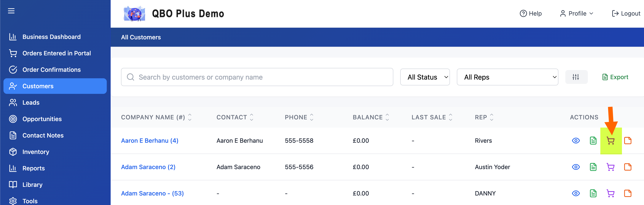The width and height of the screenshot is (644, 205).
Task: Click the orange note icon for Aaron E Berhanu
Action: (628, 141)
